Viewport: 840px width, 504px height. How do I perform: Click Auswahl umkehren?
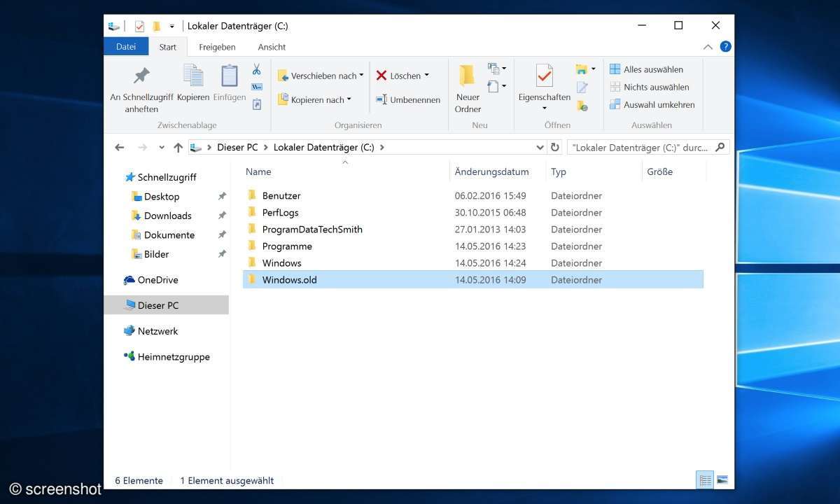(x=652, y=104)
